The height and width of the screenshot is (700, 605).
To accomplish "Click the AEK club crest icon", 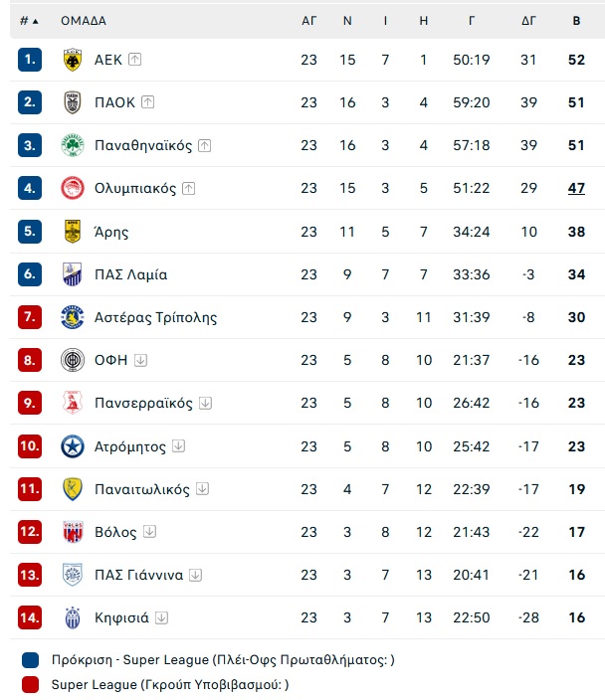I will 73,60.
